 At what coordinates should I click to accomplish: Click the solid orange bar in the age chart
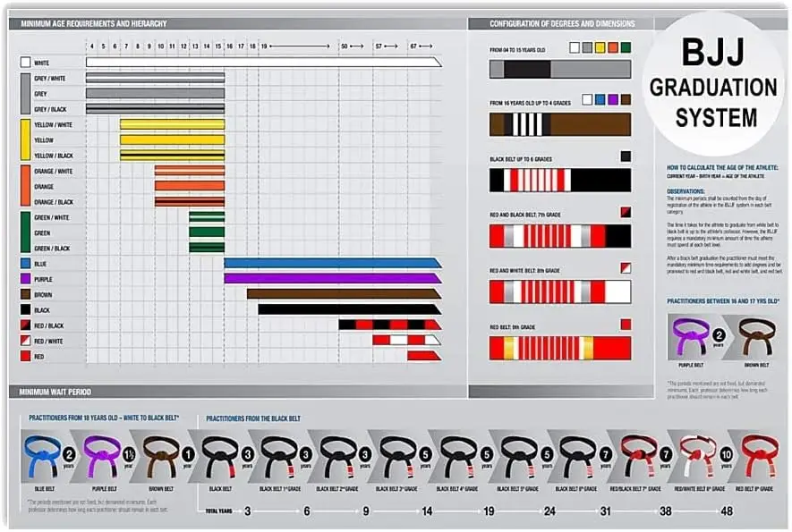click(190, 186)
